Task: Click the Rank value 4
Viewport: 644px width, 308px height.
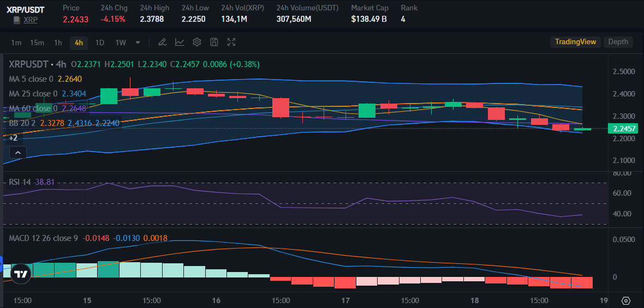Action: [x=403, y=19]
